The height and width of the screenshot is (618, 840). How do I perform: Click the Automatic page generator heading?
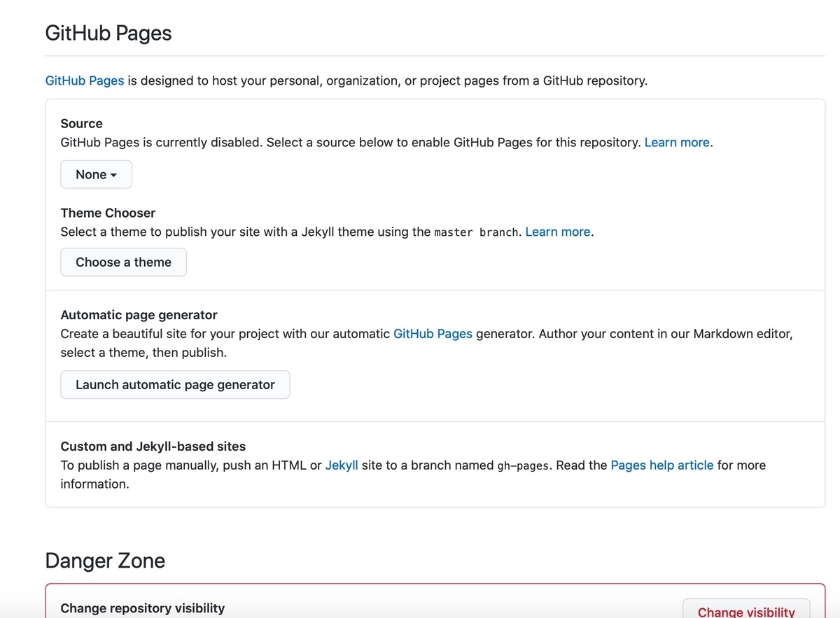[139, 315]
